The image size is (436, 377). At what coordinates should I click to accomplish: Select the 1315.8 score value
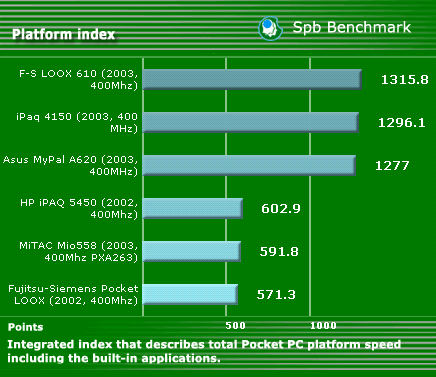tap(404, 80)
